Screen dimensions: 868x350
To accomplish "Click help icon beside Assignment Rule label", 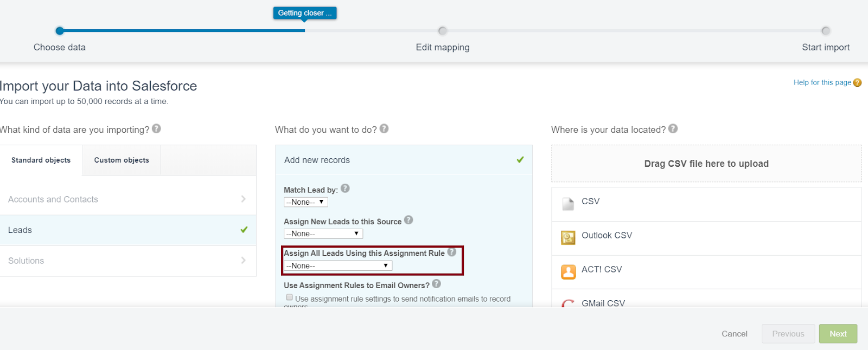I will click(451, 252).
